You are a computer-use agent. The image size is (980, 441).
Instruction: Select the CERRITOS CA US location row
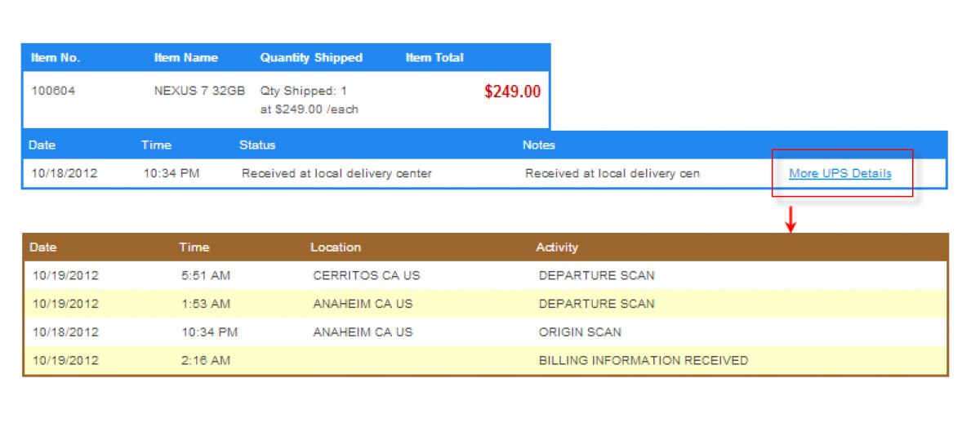pos(367,276)
